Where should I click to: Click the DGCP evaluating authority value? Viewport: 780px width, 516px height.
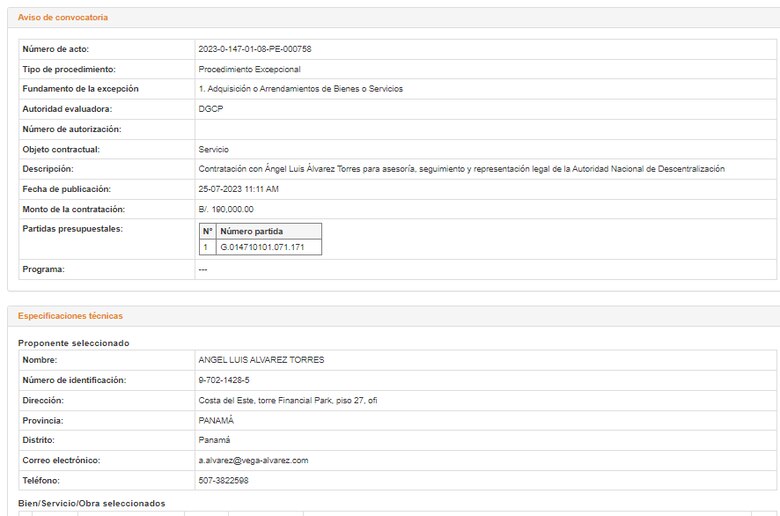pyautogui.click(x=211, y=109)
